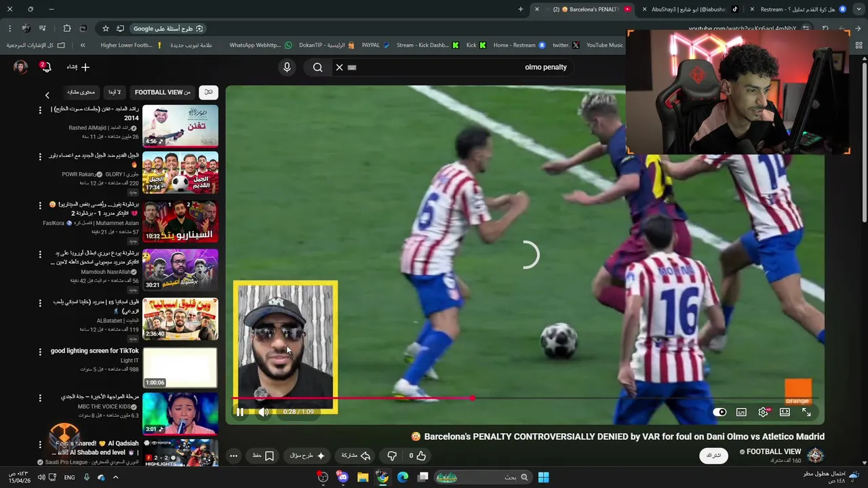Clear the 'olmo penalty' search text
The width and height of the screenshot is (868, 488).
pos(340,67)
